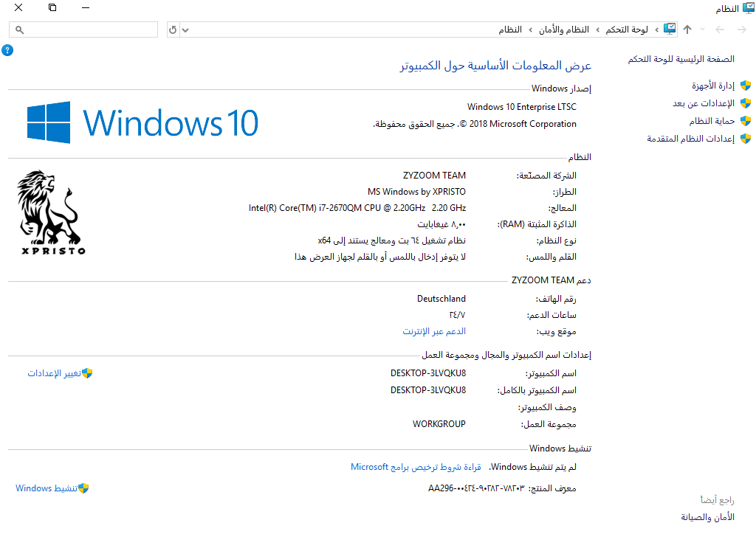Click 'Windows 10 Enterprise LTSC' edition text

click(x=522, y=107)
